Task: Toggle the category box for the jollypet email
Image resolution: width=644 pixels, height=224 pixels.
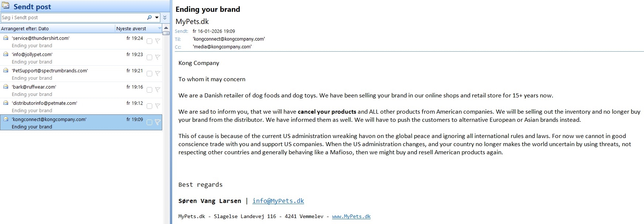Action: [x=149, y=57]
